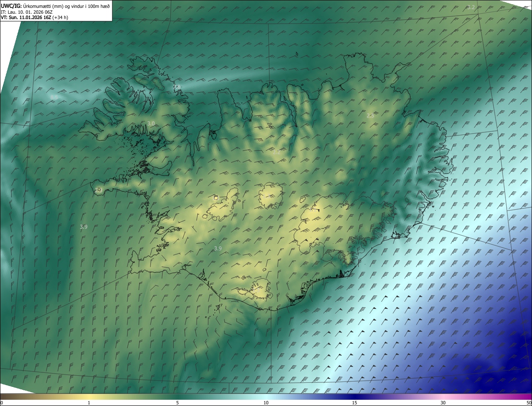The height and width of the screenshot is (406, 532).
Task: Click the '0' tick on the color scale
Action: (2, 403)
